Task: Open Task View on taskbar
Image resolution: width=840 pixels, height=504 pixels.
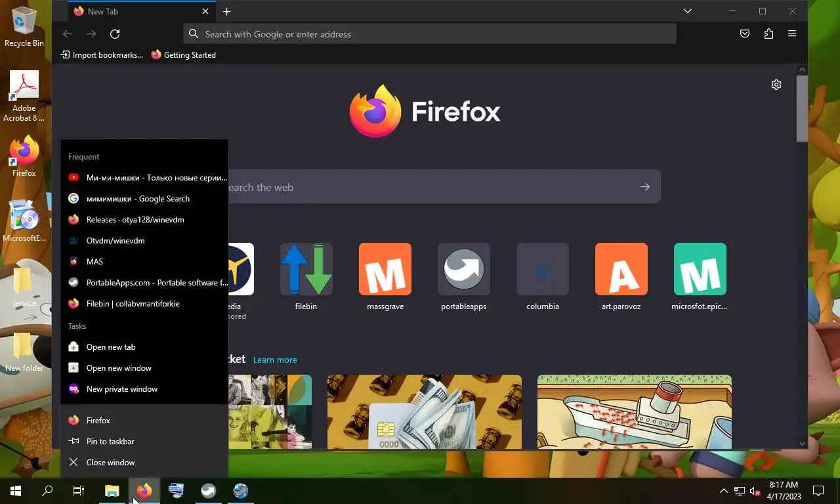Action: 79,491
